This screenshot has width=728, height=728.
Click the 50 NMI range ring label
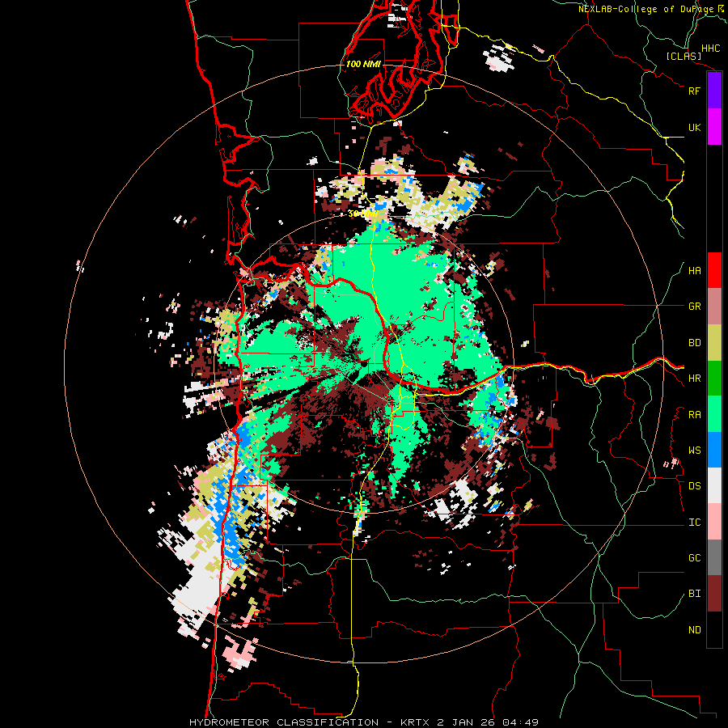click(x=363, y=214)
